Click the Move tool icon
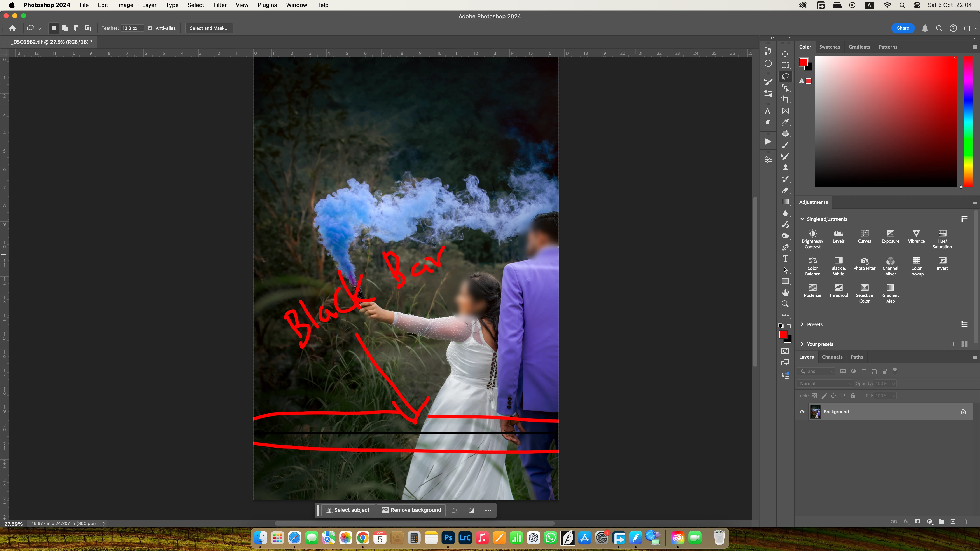The width and height of the screenshot is (980, 551). tap(785, 54)
